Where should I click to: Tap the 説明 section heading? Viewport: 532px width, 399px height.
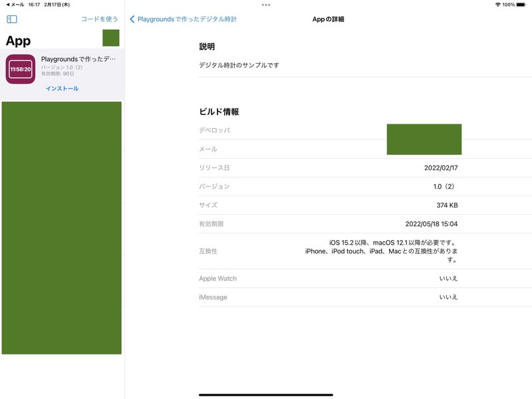point(207,47)
